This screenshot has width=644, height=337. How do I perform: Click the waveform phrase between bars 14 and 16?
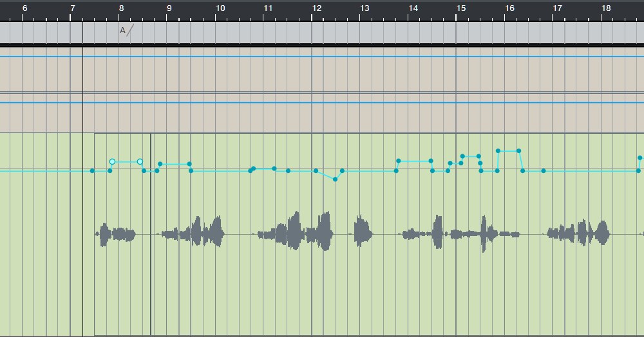[460, 233]
